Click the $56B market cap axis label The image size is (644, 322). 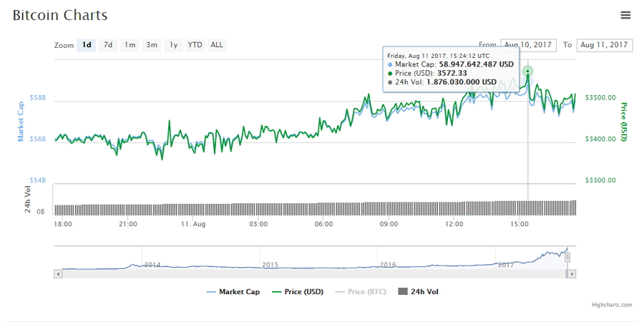pyautogui.click(x=38, y=139)
